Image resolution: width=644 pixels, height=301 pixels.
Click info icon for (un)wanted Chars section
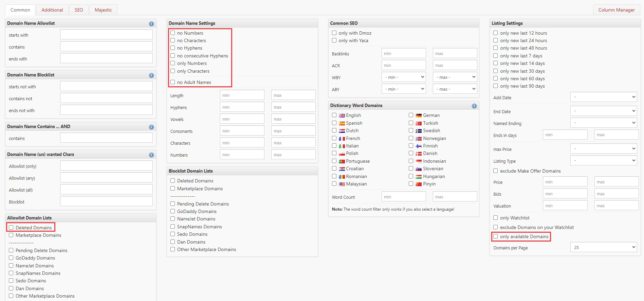[x=151, y=155]
